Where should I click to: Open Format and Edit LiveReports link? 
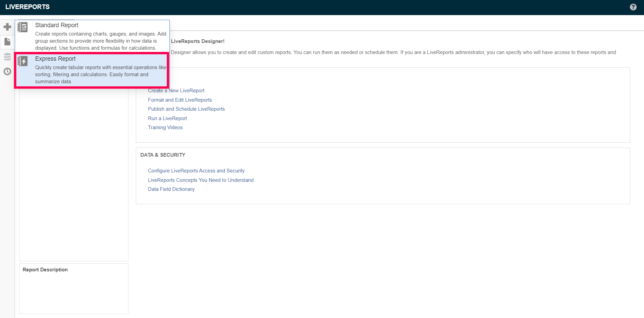(180, 100)
